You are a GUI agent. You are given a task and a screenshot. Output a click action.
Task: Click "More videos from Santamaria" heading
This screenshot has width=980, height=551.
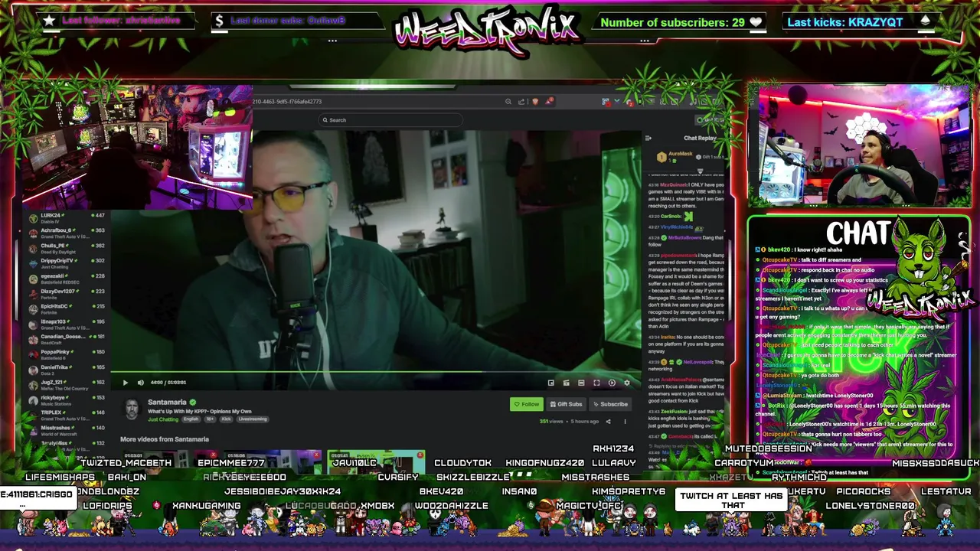tap(164, 439)
